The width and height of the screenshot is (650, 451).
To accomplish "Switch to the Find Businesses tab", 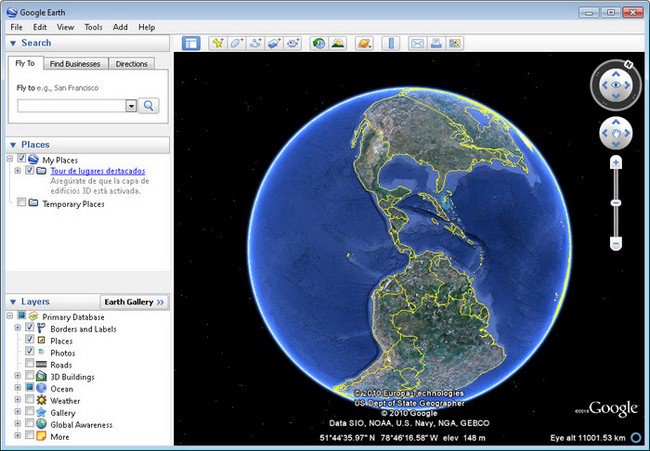I will click(x=77, y=64).
